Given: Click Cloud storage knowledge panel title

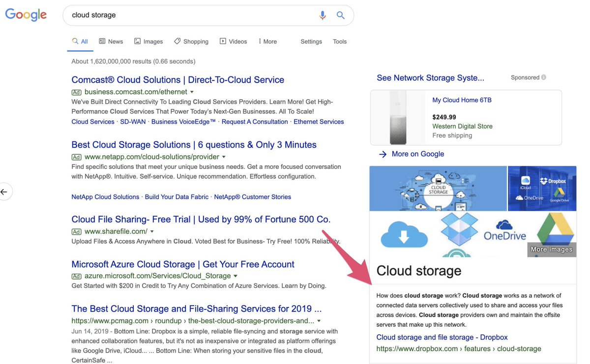Looking at the screenshot, I should (x=419, y=271).
